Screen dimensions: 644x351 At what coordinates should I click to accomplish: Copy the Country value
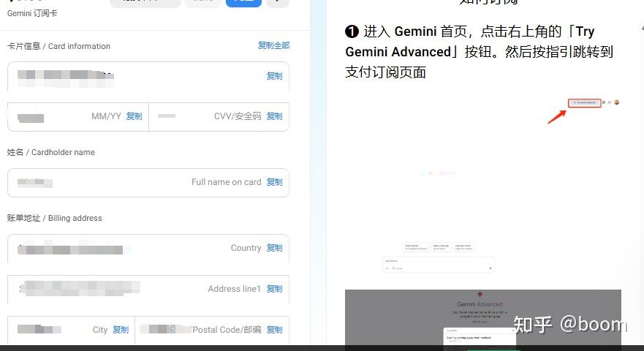(274, 248)
